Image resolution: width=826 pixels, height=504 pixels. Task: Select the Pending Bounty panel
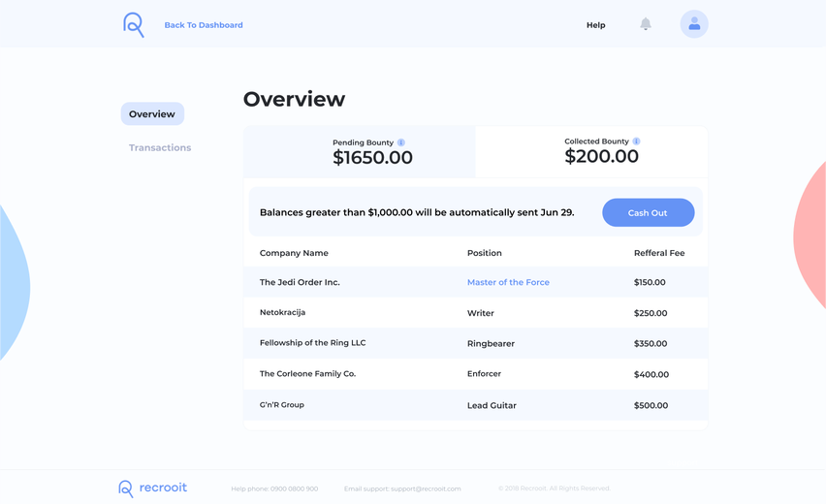pyautogui.click(x=360, y=151)
